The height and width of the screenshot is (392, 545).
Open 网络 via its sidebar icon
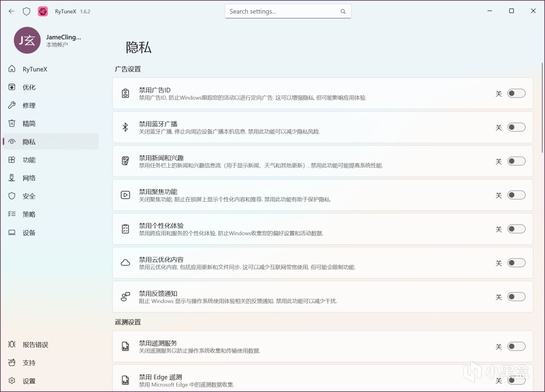[x=12, y=178]
